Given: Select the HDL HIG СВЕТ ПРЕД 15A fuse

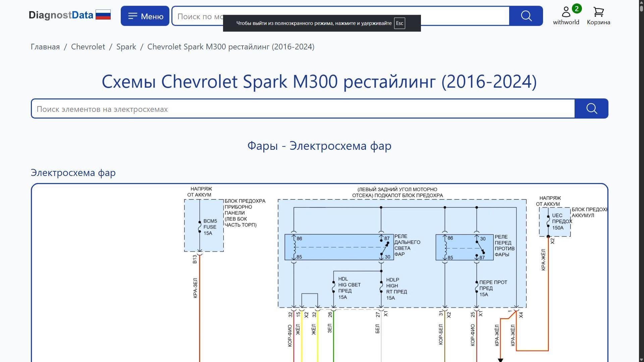Looking at the screenshot, I should click(349, 288).
